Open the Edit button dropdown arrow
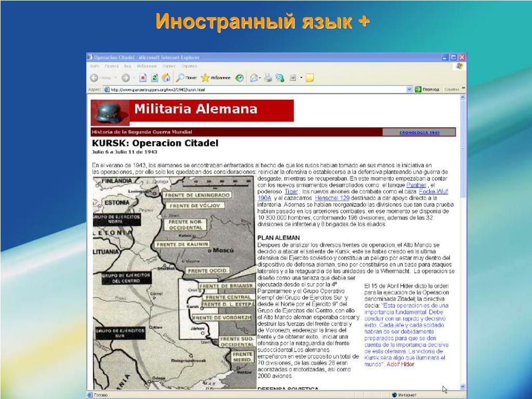Viewport: 532px width, 399px height. 301,78
